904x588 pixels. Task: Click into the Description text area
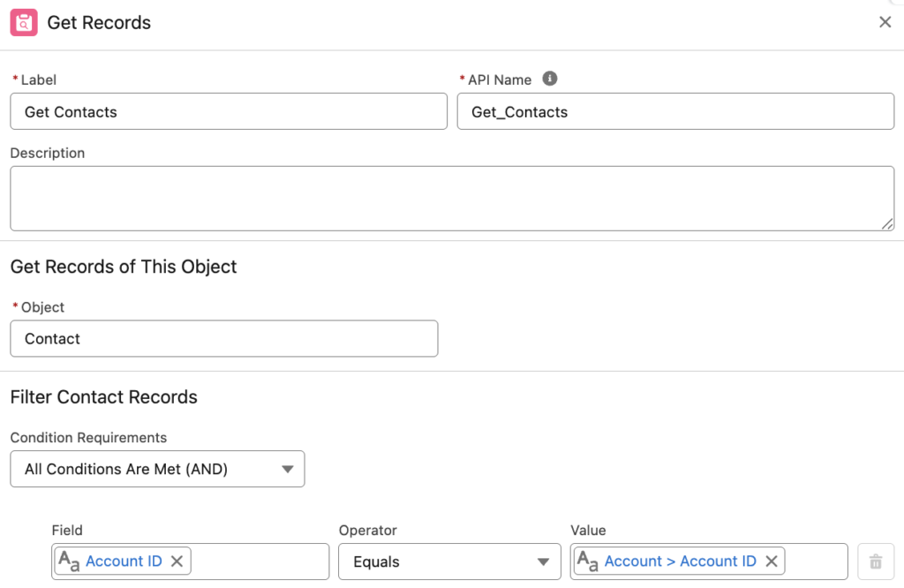[452, 199]
